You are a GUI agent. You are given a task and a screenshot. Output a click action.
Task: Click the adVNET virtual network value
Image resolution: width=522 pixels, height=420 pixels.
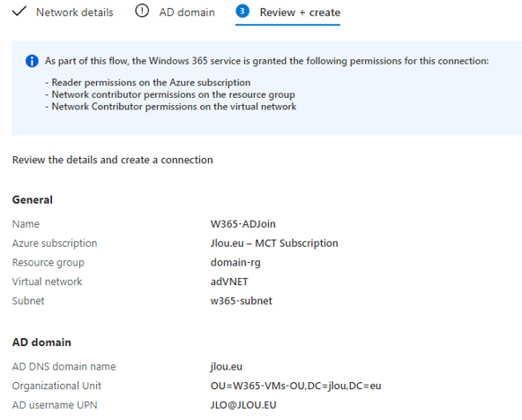pos(229,281)
